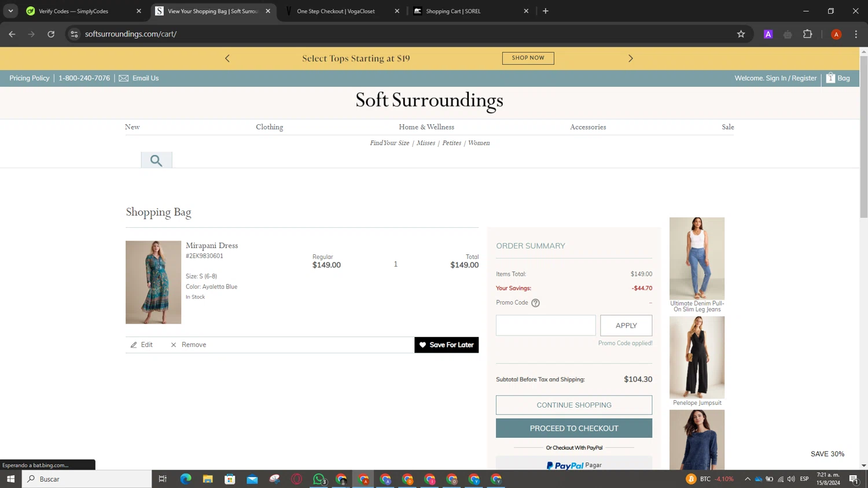Open Ultimate Denim Pull-On Jeans thumbnail
This screenshot has height=488, width=868.
coord(697,258)
